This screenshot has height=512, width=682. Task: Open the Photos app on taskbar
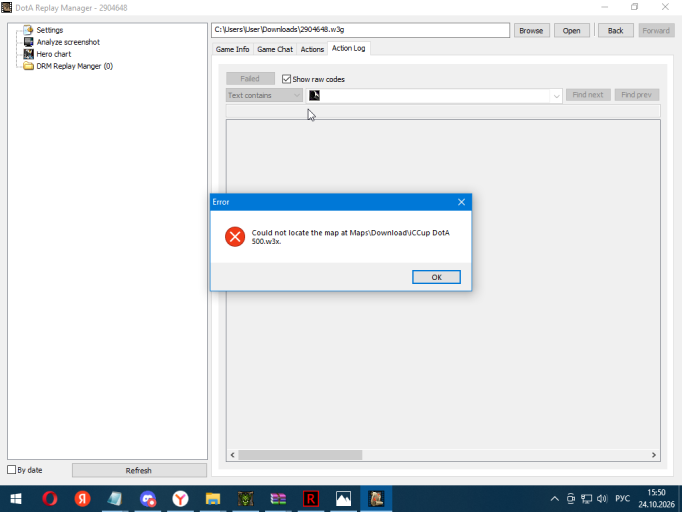pos(344,499)
